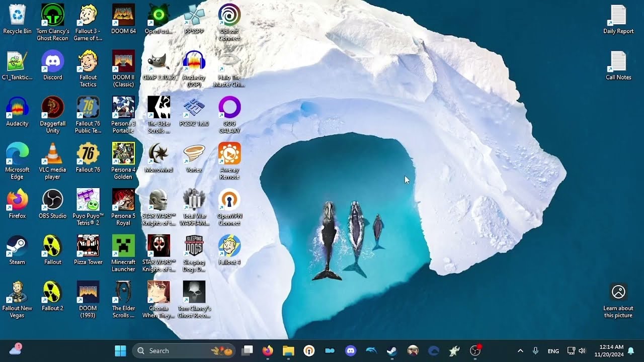Open the VLC media player shortcut

(52, 161)
